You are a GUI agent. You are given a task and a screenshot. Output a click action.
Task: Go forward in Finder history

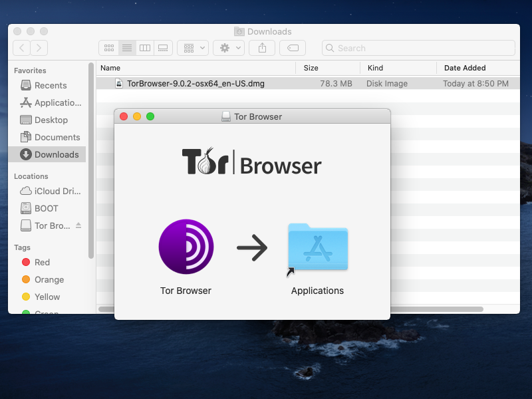[39, 48]
